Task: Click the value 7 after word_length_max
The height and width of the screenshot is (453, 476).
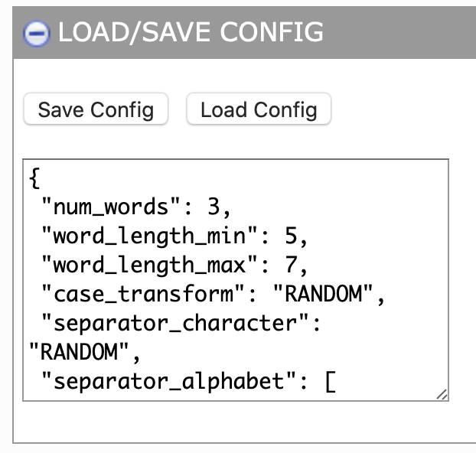Action: (x=290, y=266)
